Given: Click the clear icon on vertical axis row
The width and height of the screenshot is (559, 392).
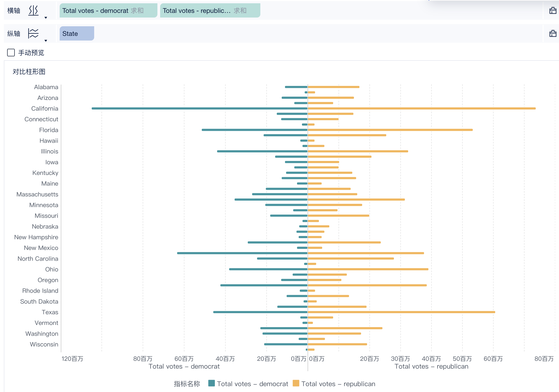Looking at the screenshot, I should click(553, 33).
